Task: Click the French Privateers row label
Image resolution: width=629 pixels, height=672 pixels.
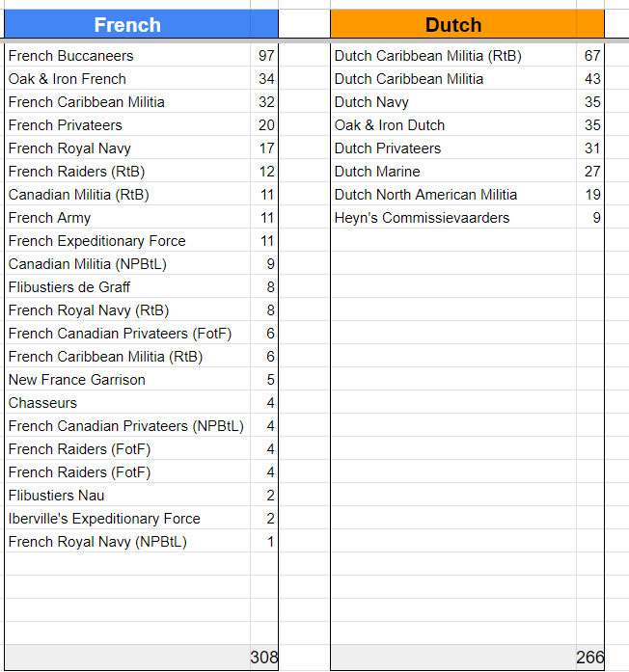Action: pyautogui.click(x=65, y=125)
